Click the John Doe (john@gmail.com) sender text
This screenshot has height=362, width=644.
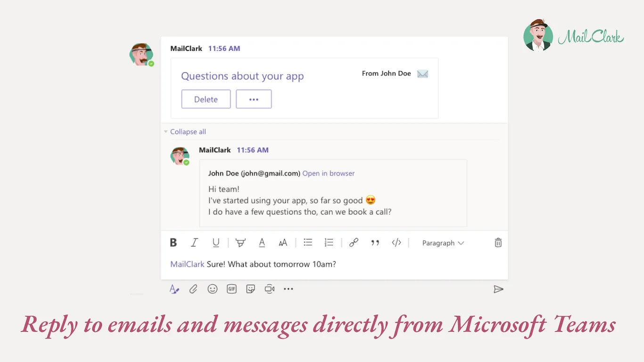pos(254,173)
